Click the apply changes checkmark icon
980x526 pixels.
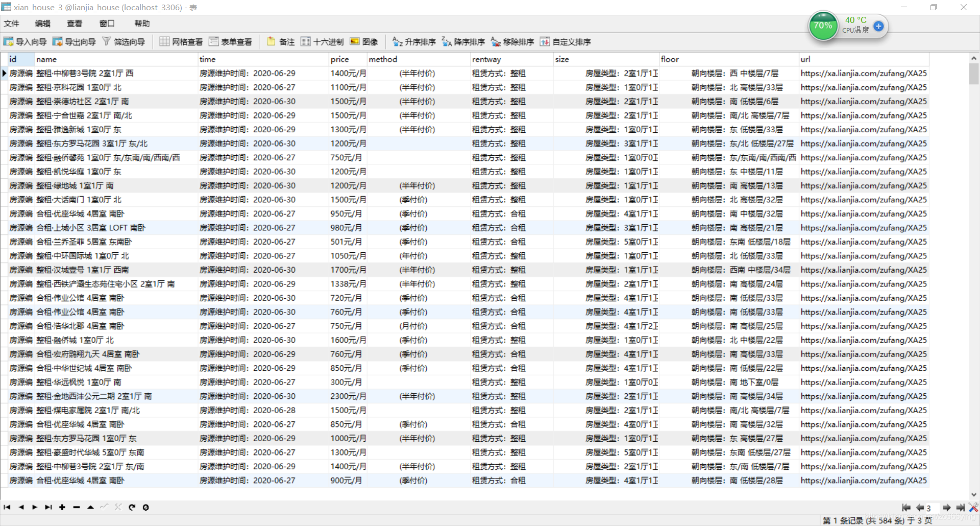(x=104, y=507)
